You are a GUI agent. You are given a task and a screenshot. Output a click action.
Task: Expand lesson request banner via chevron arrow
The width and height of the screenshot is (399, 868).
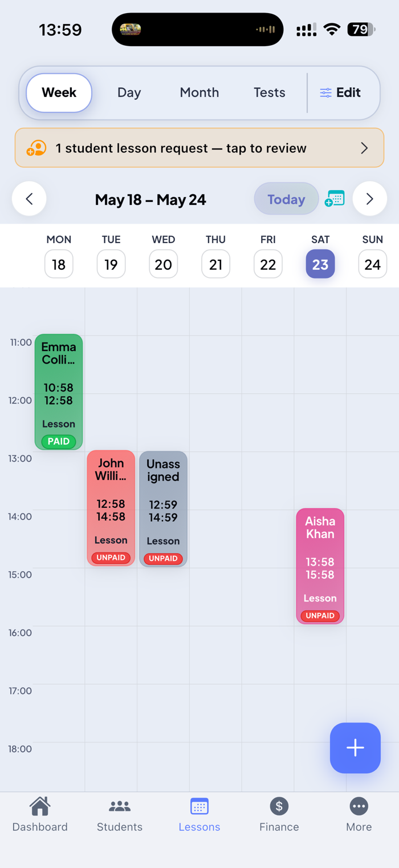point(364,148)
